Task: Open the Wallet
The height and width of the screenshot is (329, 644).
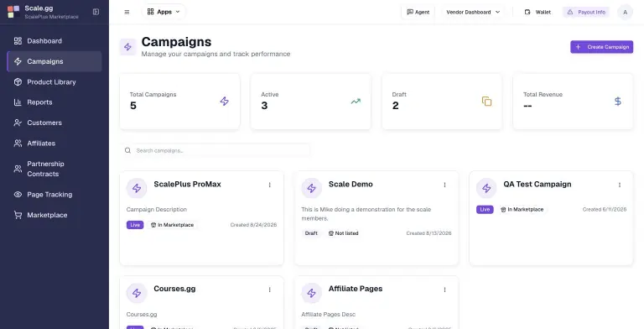Action: [538, 12]
